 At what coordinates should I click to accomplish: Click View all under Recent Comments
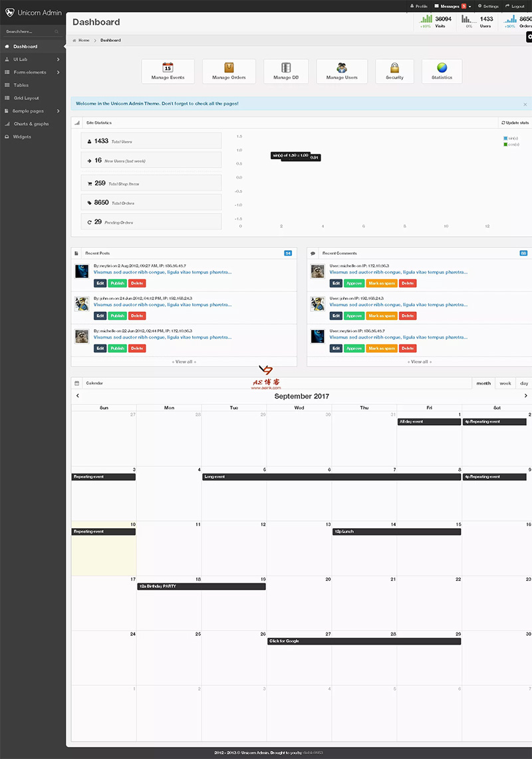(x=420, y=362)
